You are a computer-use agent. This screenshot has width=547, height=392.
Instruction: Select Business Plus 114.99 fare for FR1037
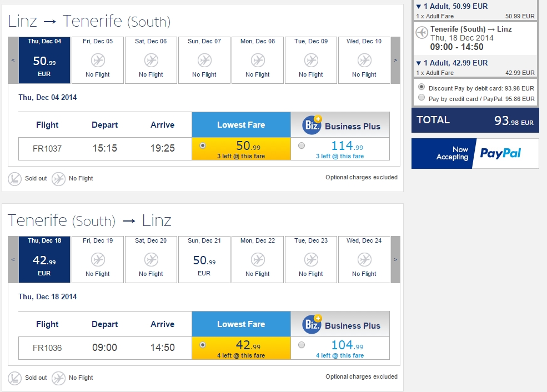tap(302, 145)
